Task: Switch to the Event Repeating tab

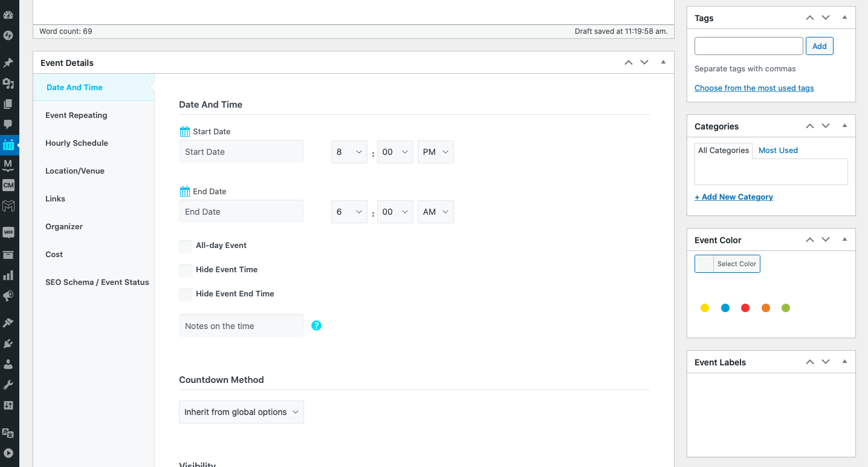Action: tap(76, 115)
